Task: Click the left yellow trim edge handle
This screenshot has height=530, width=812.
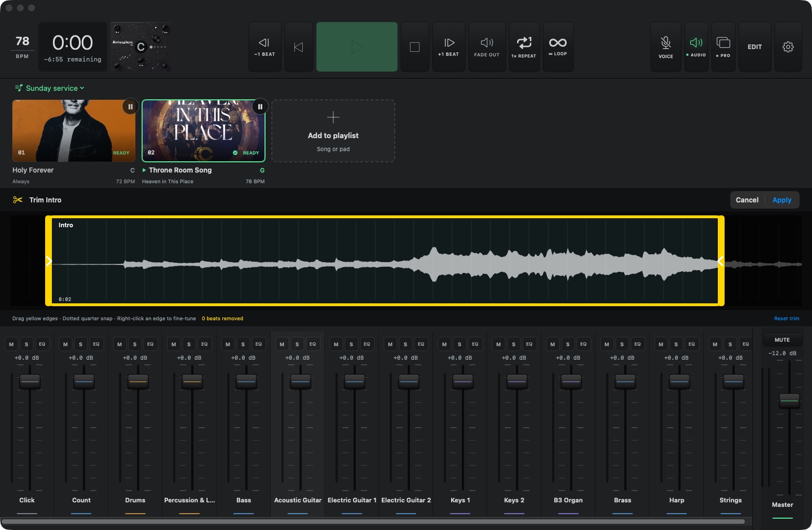Action: (x=48, y=261)
